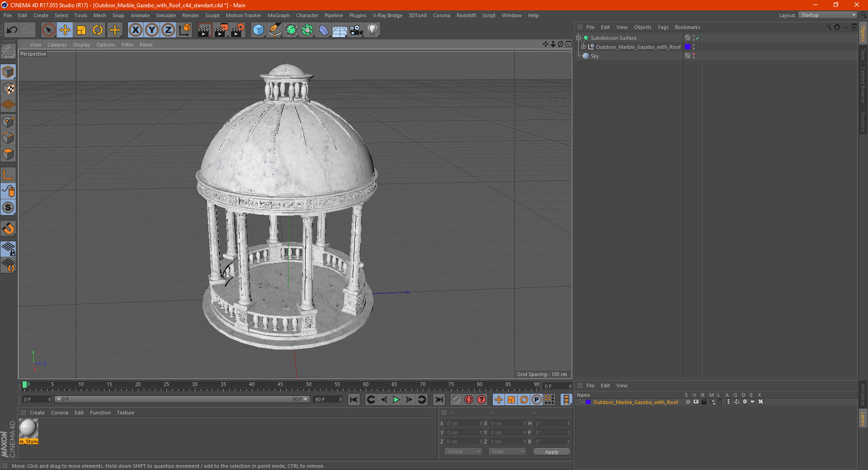This screenshot has height=470, width=868.
Task: Add a Cube primitive object
Action: [x=258, y=30]
